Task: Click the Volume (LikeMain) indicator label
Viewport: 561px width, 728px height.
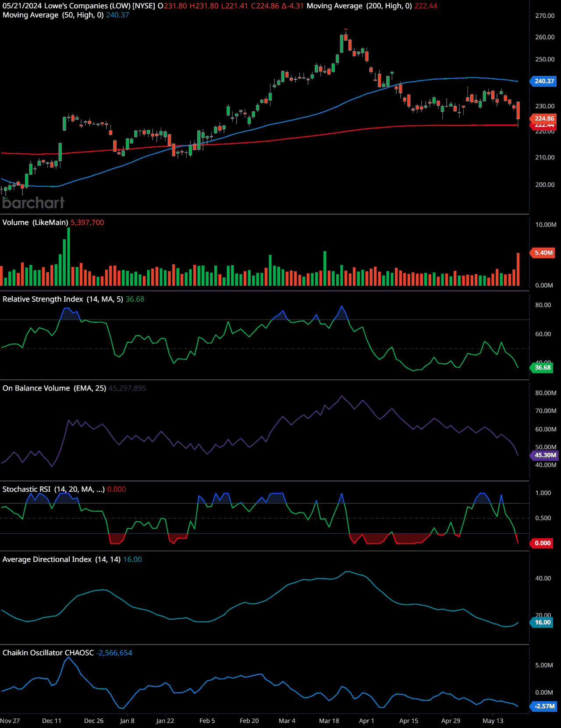Action: [x=35, y=223]
